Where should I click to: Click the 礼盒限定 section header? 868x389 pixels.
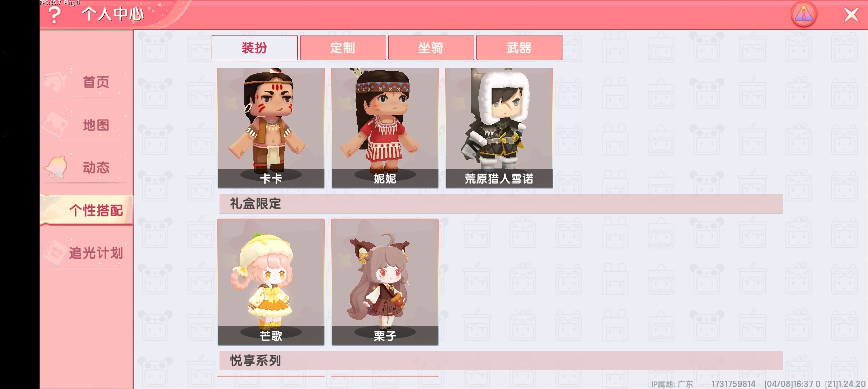tap(501, 204)
